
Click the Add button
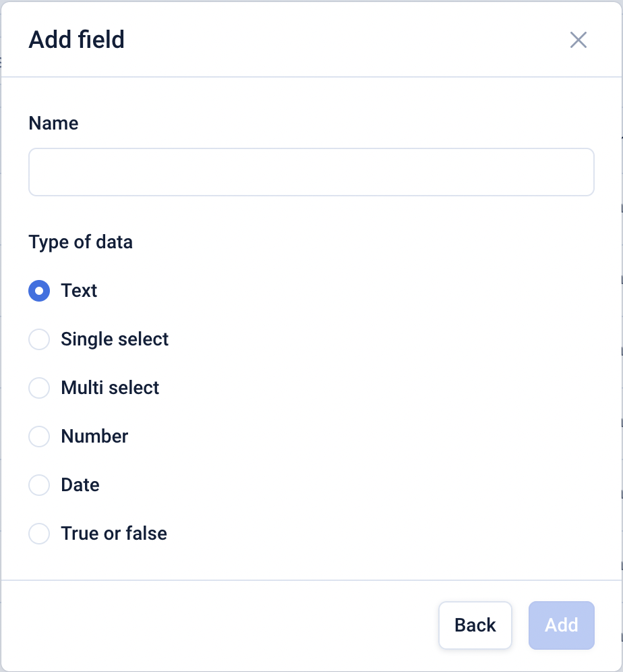point(561,625)
